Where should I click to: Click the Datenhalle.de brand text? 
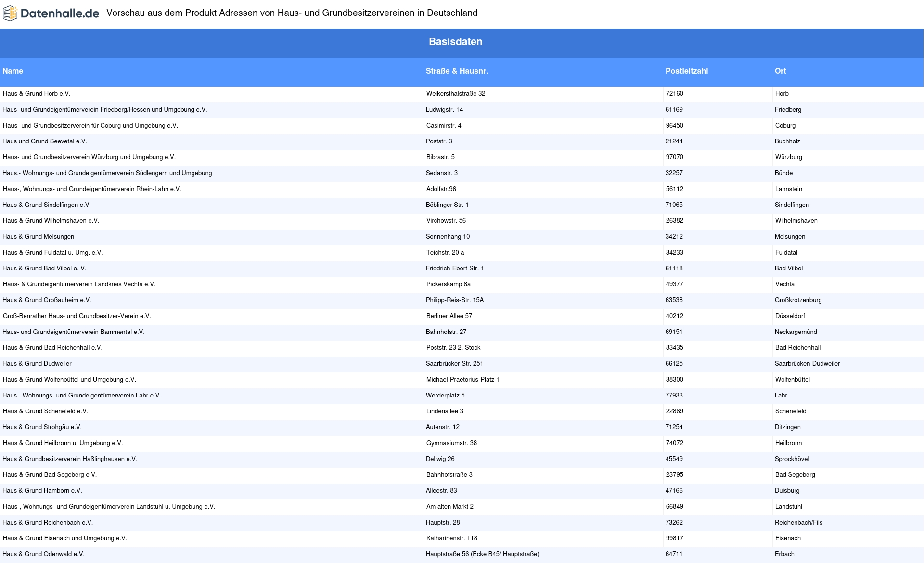click(60, 13)
